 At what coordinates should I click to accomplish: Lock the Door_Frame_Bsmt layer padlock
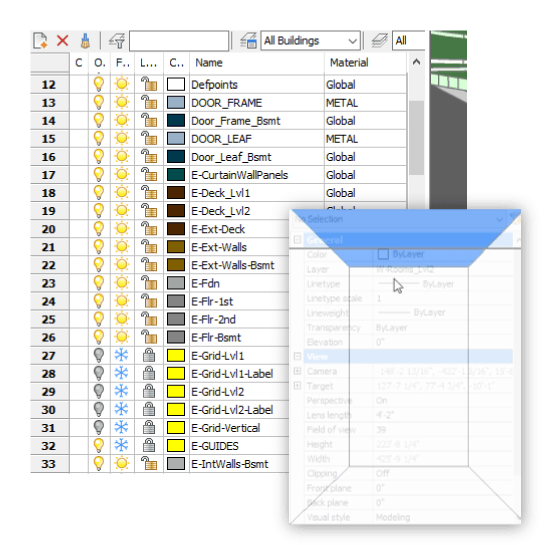(x=149, y=121)
